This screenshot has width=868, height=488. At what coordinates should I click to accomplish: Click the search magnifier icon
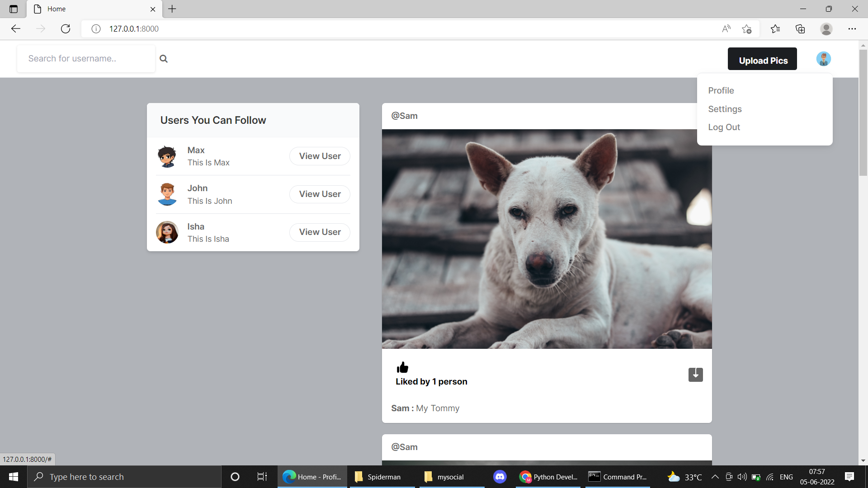[164, 59]
